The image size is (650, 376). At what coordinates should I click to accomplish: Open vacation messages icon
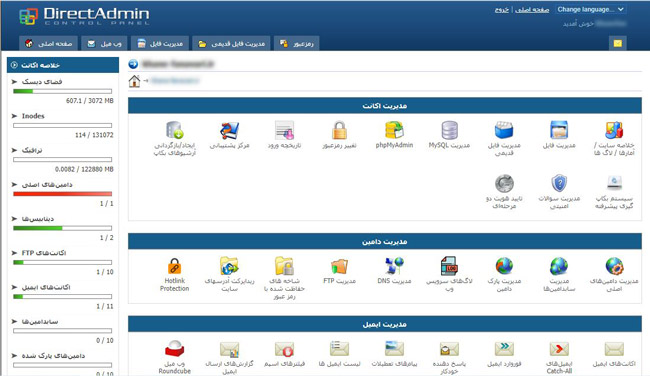click(394, 349)
